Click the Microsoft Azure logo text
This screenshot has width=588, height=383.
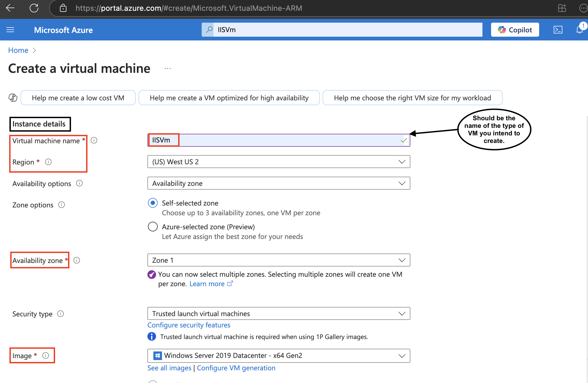[63, 30]
